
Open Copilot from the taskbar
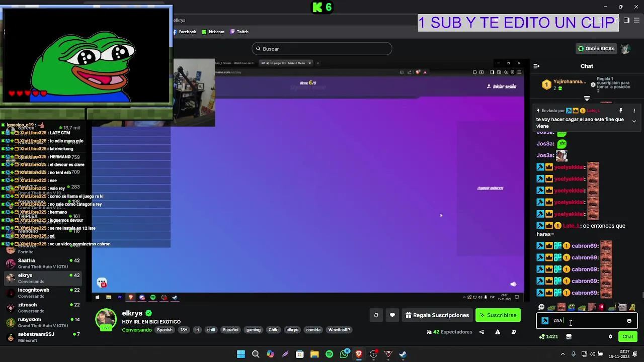coord(270,354)
